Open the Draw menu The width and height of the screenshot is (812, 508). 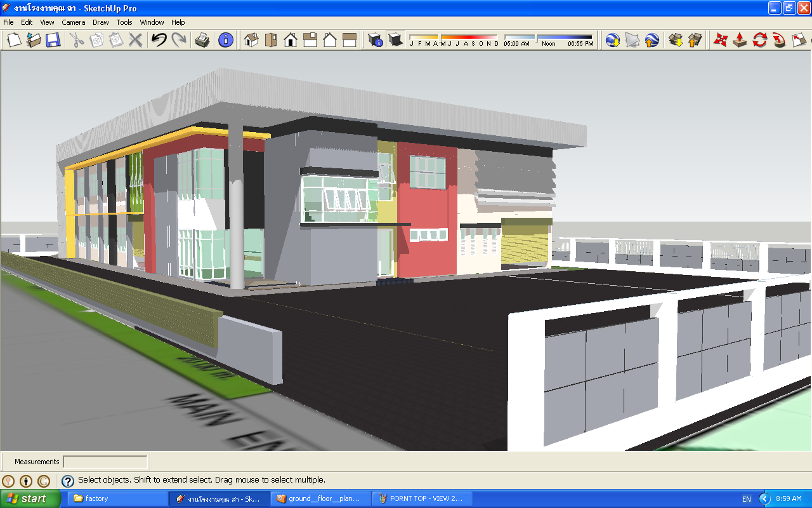pyautogui.click(x=101, y=22)
